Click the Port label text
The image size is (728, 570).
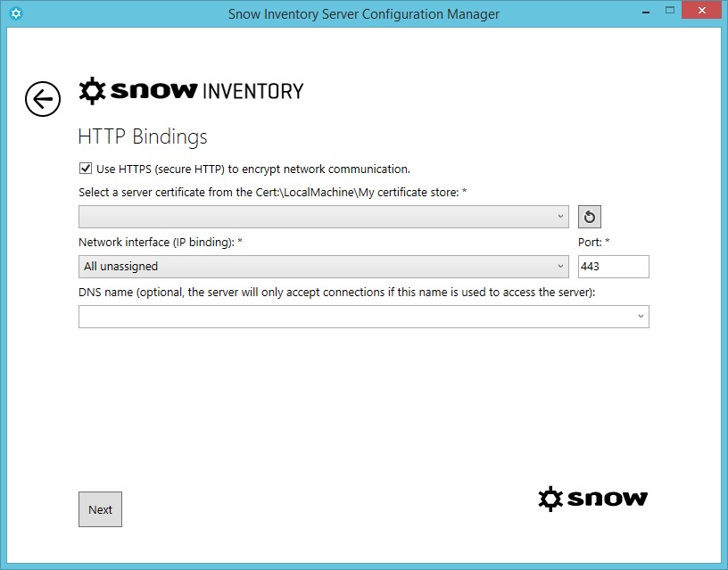coord(594,243)
